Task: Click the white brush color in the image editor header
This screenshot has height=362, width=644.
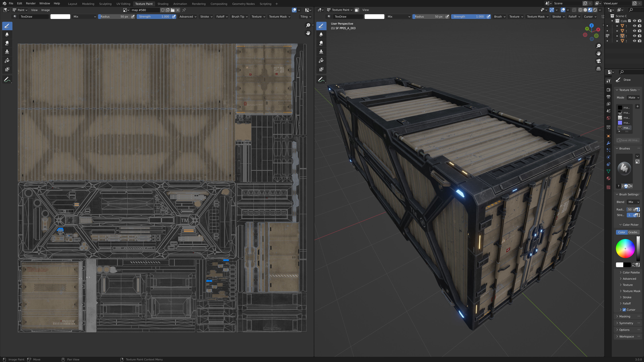Action: coord(60,17)
